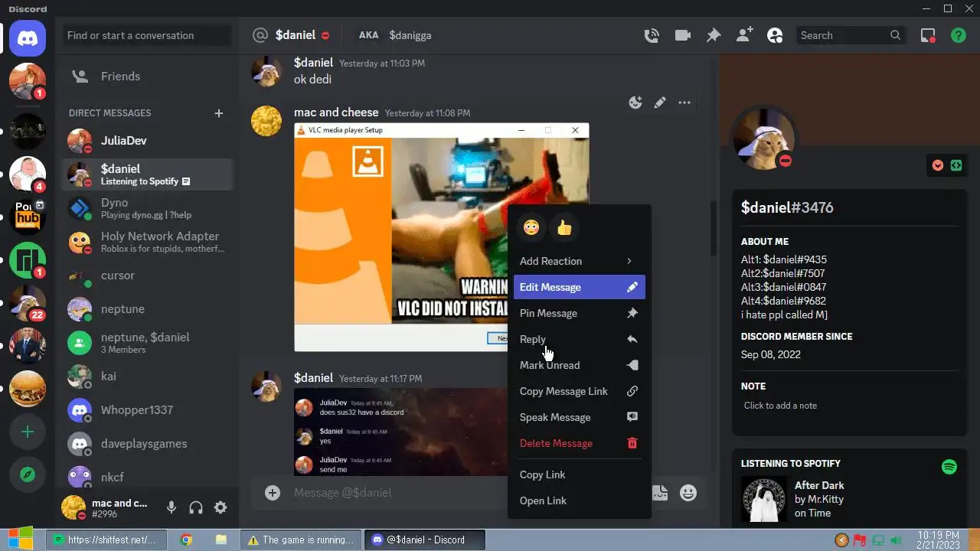Screen dimensions: 980x551
Task: Open JuliaDev direct message
Action: pyautogui.click(x=147, y=141)
